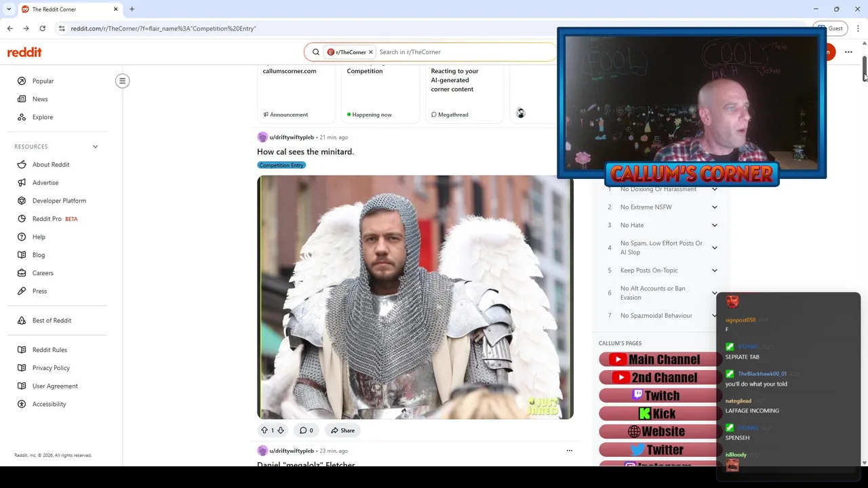Open comments on the minitard post
Viewport: 868px width, 488px height.
[x=307, y=430]
